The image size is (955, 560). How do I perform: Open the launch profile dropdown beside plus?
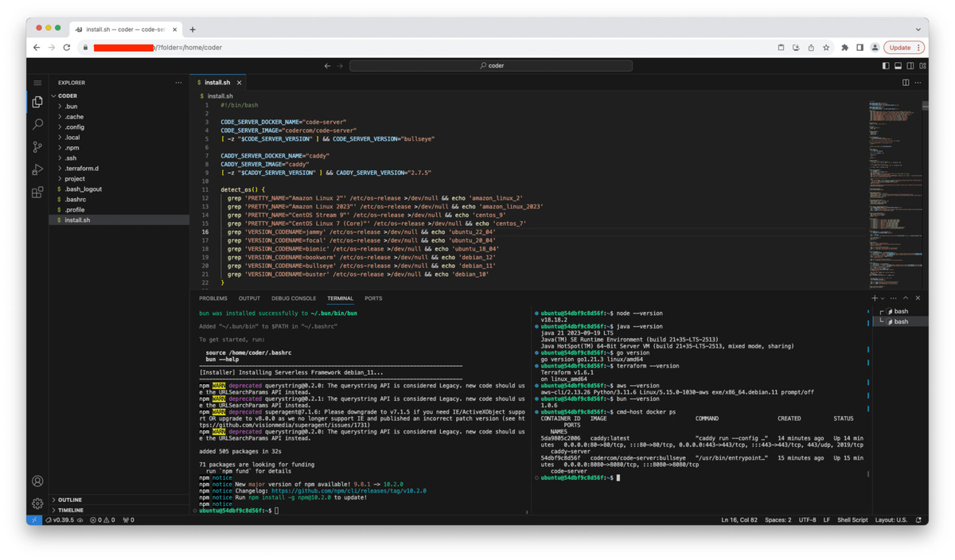883,298
